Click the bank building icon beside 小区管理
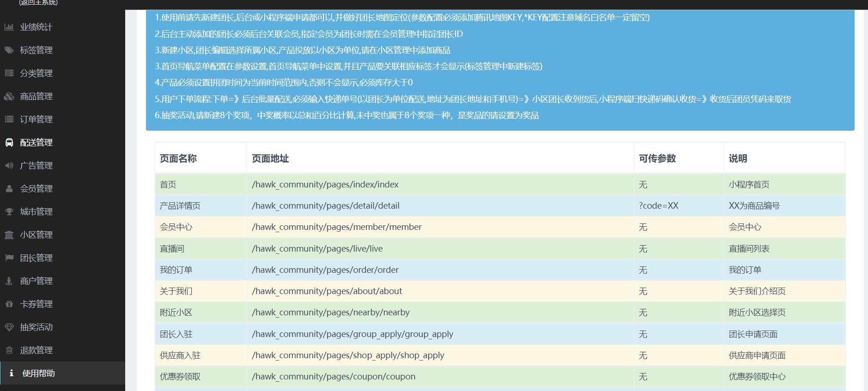 tap(9, 235)
